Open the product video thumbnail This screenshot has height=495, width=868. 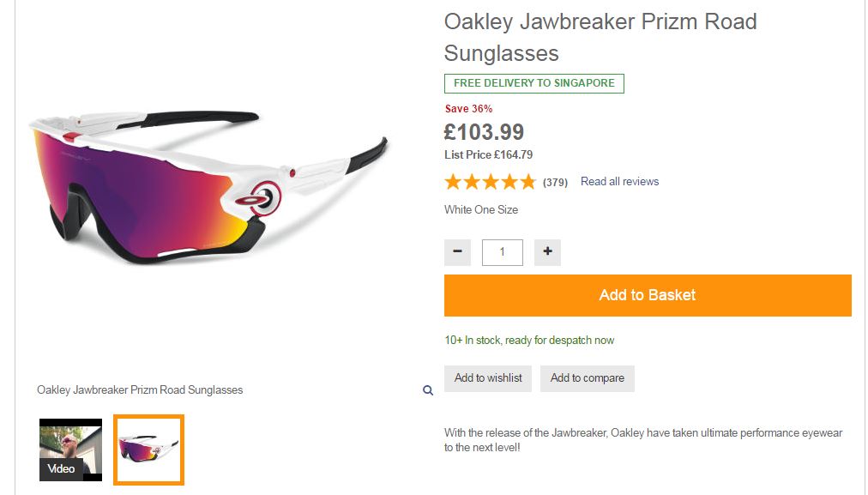pos(70,450)
